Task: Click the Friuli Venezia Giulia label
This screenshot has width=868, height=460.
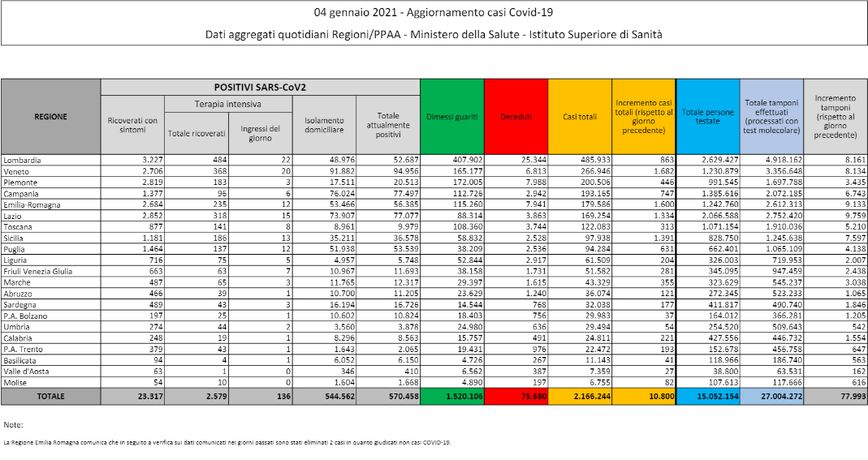Action: tap(37, 272)
